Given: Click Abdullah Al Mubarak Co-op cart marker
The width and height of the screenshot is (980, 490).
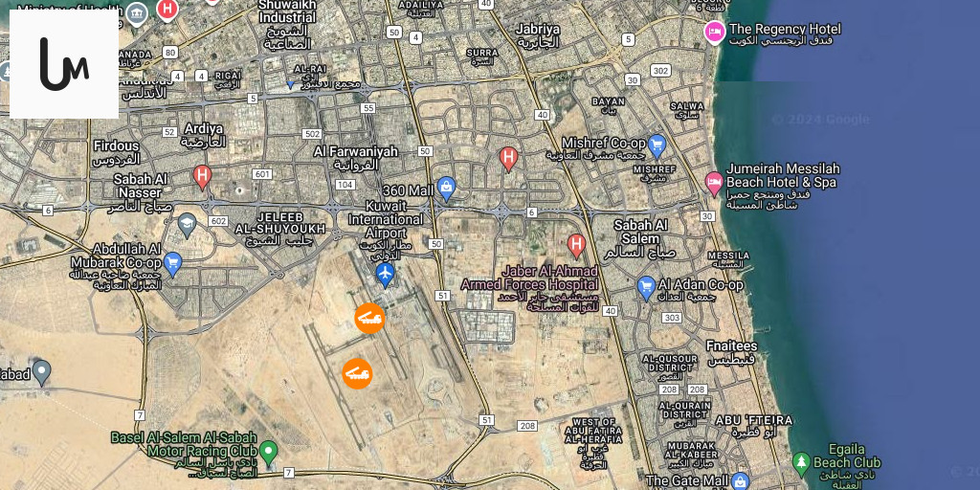Looking at the screenshot, I should [172, 264].
